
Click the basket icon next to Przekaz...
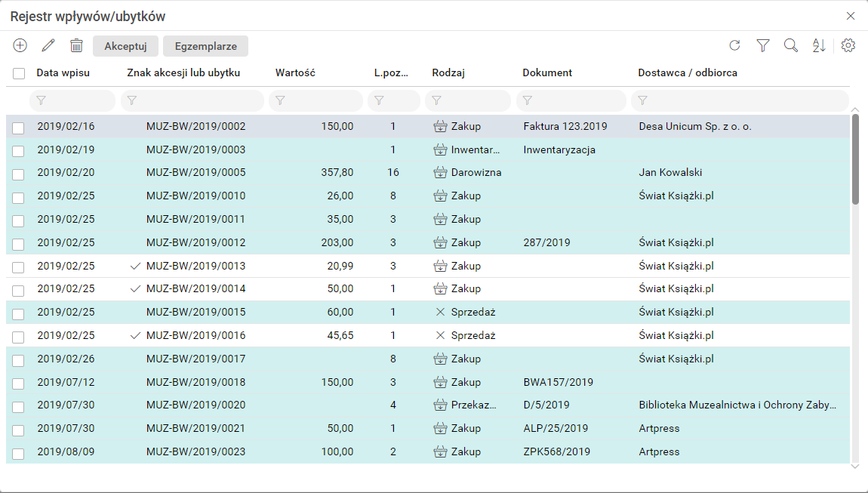[440, 405]
